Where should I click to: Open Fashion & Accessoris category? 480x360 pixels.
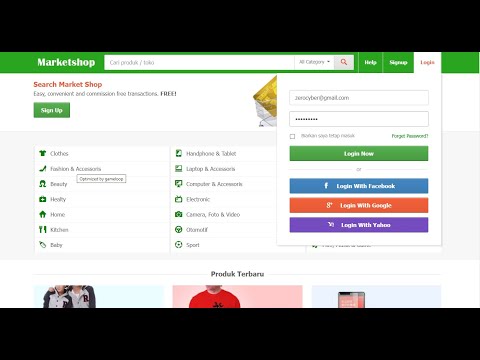click(76, 169)
